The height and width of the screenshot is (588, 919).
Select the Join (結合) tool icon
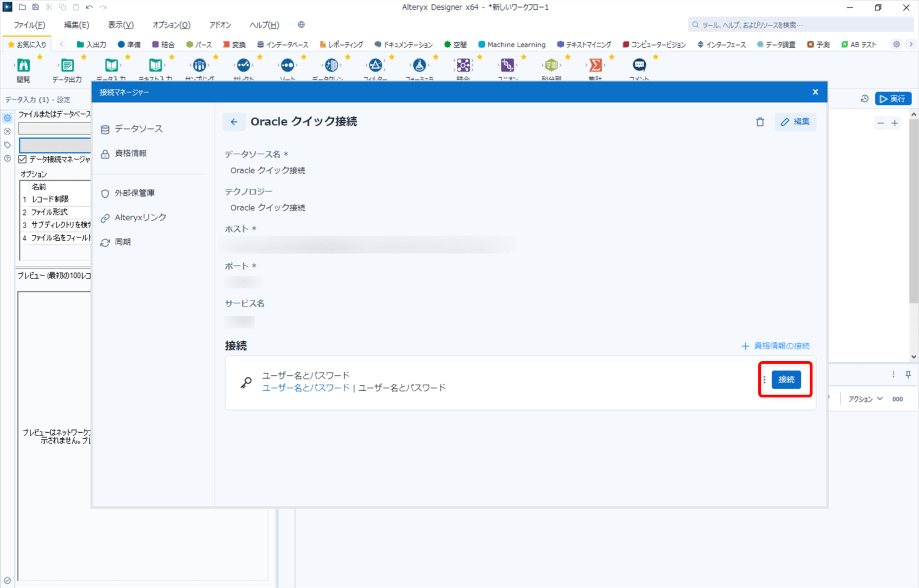[463, 65]
